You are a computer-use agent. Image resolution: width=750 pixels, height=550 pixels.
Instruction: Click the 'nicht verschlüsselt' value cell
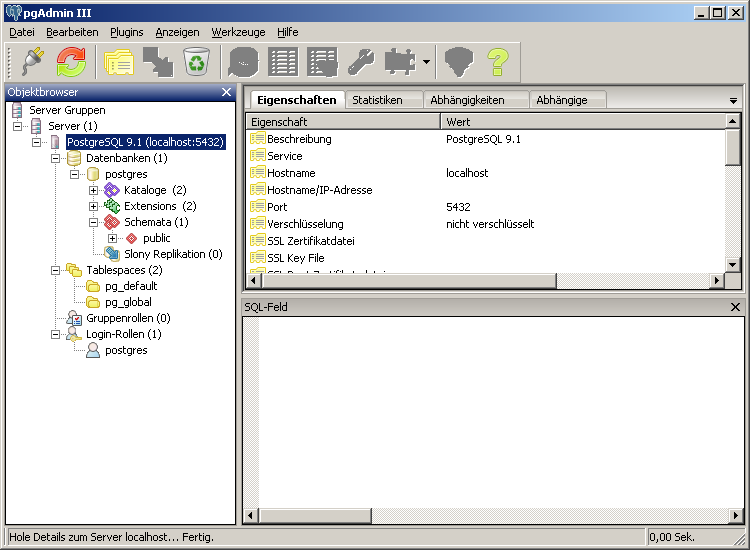[x=490, y=224]
